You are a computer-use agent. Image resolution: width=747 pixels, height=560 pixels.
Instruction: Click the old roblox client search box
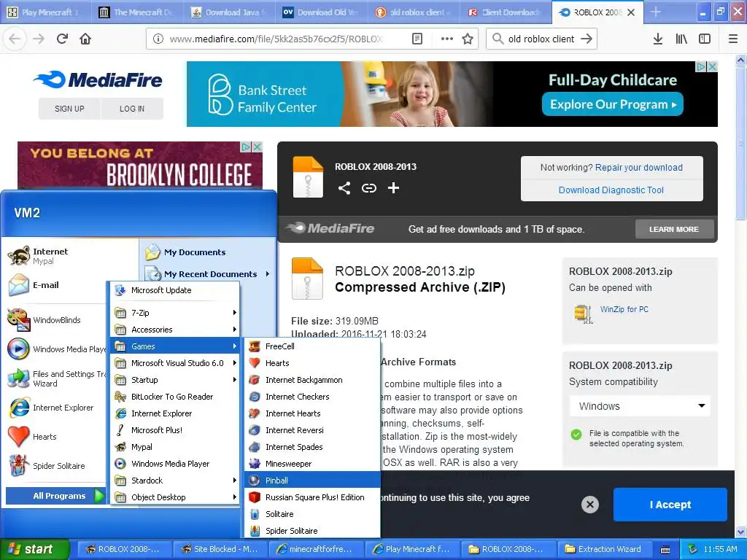coord(541,39)
